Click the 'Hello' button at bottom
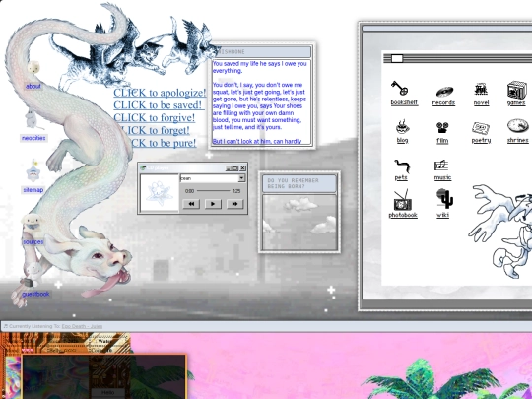The image size is (532, 399). 108,392
